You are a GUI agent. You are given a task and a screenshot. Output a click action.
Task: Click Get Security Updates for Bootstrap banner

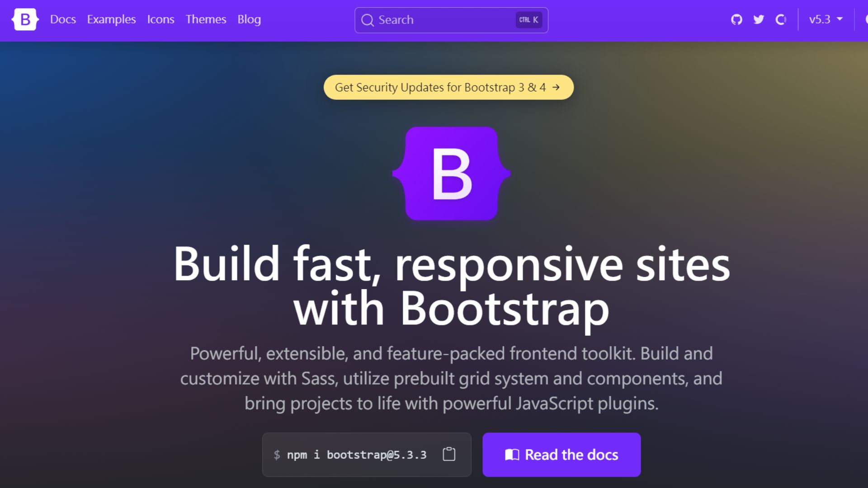pyautogui.click(x=448, y=87)
